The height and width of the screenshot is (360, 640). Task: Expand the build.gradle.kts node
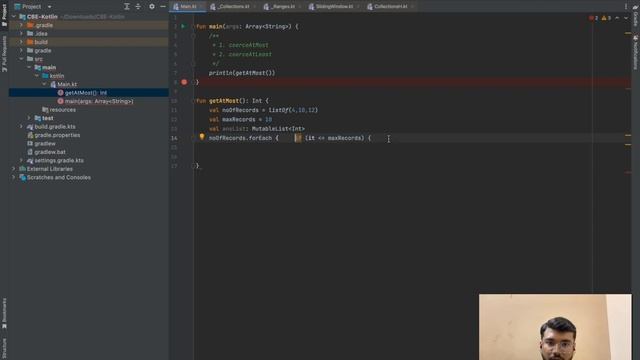pos(22,127)
